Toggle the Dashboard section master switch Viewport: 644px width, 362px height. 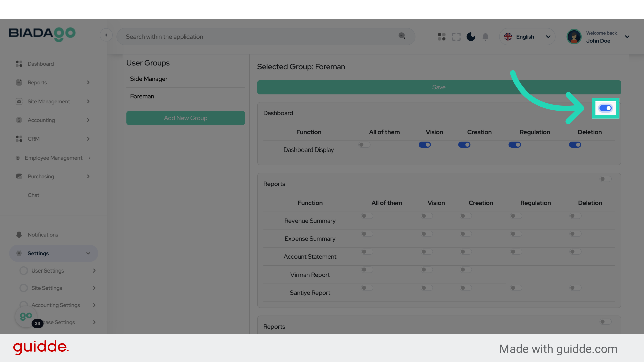point(605,108)
